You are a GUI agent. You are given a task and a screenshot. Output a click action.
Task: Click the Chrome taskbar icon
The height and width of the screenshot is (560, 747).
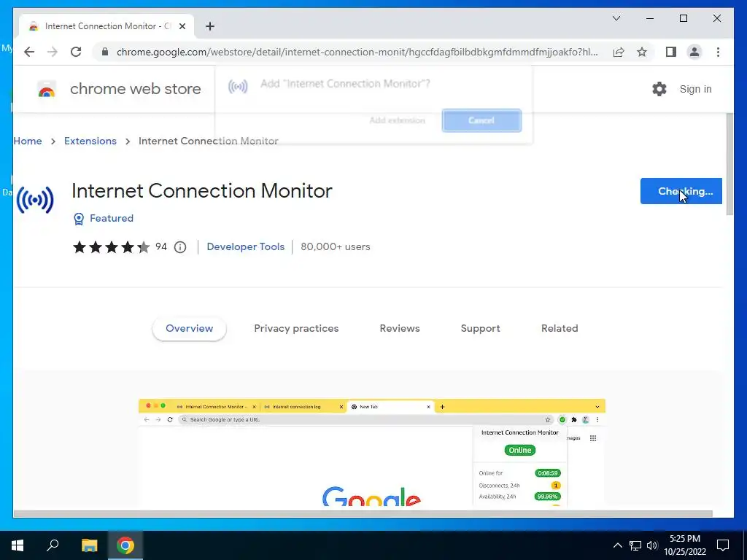(x=125, y=545)
